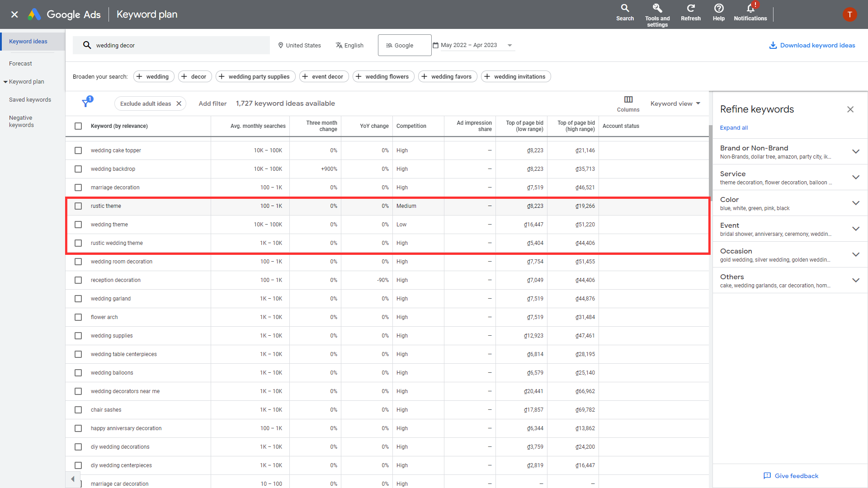The image size is (868, 488).
Task: Select the 'wedding cake topper' checkbox
Action: (x=78, y=150)
